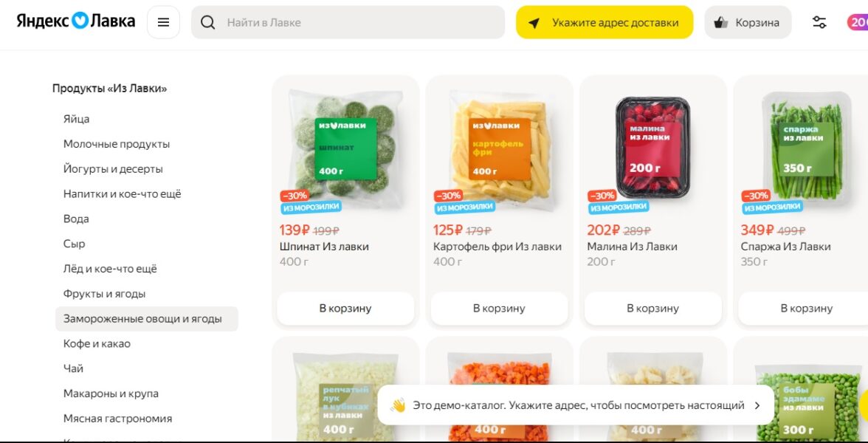Image resolution: width=868 pixels, height=443 pixels.
Task: Select Кофе и какао category
Action: 97,344
